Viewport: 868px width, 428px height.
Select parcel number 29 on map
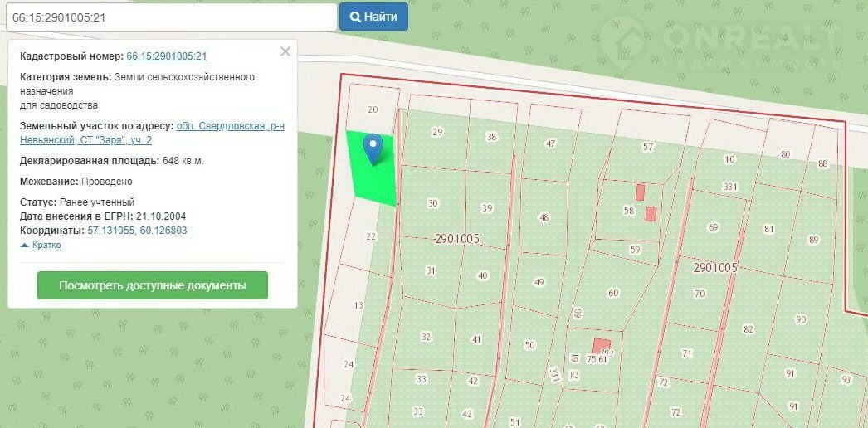click(x=437, y=133)
